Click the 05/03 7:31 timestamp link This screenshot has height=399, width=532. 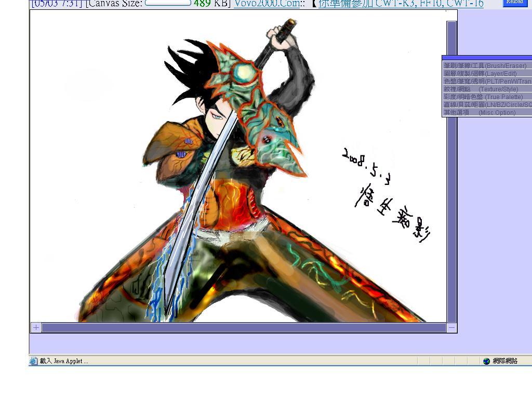(57, 4)
